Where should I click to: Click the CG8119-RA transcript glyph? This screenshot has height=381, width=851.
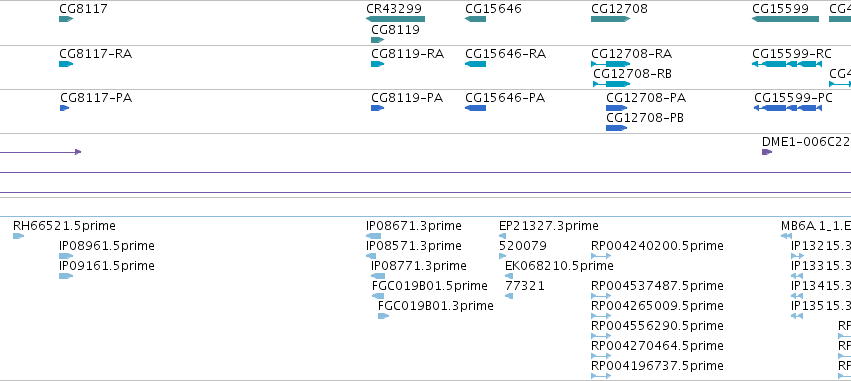pyautogui.click(x=378, y=64)
